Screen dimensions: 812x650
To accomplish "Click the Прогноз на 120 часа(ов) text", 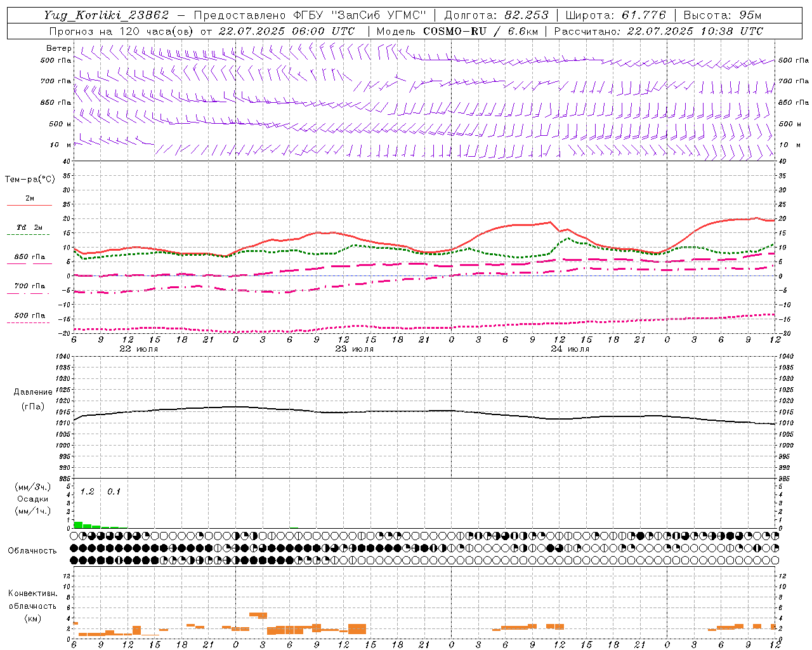I will [x=122, y=31].
